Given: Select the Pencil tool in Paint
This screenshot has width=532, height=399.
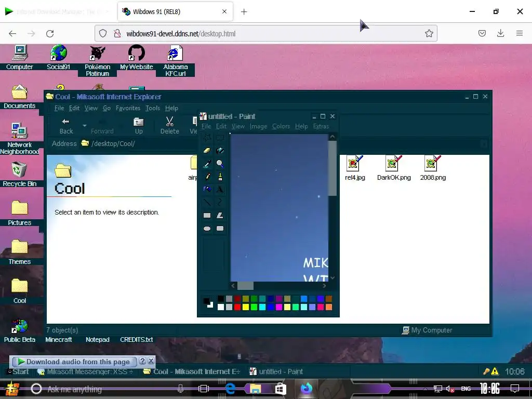Looking at the screenshot, I should coord(207,177).
